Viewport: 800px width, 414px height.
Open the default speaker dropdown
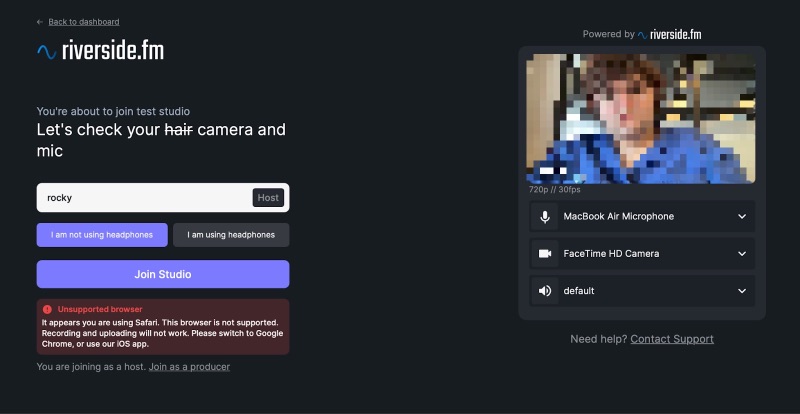click(x=642, y=291)
